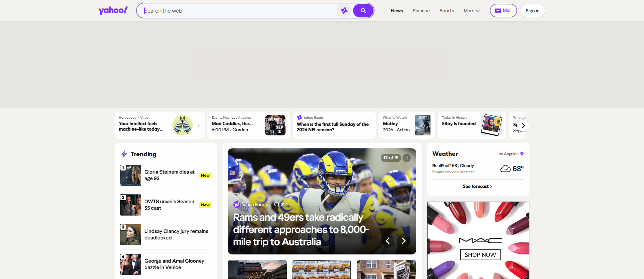Open the 68° current temperature

518,168
